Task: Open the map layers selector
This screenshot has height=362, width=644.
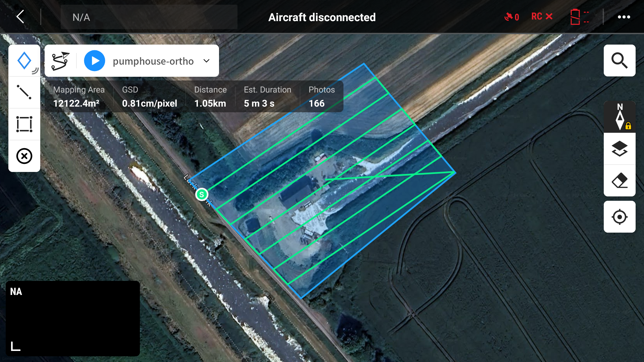Action: (x=619, y=148)
